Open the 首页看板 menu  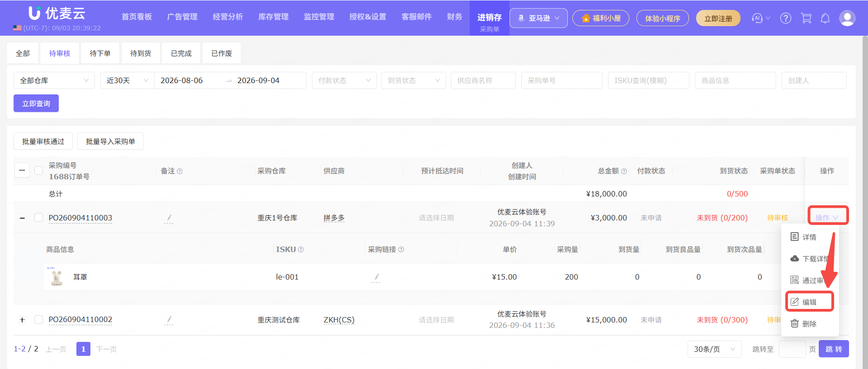[137, 17]
